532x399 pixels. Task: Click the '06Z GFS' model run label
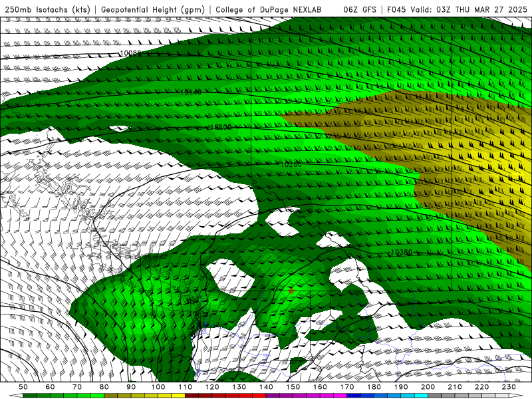pyautogui.click(x=360, y=9)
